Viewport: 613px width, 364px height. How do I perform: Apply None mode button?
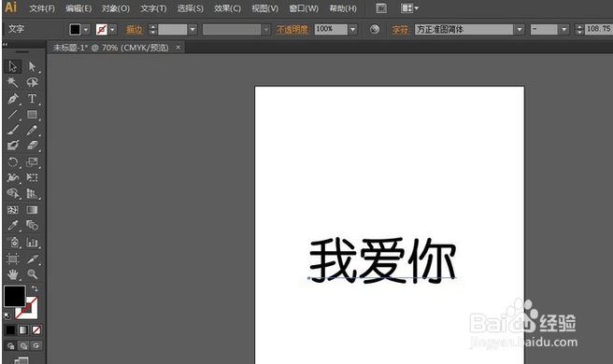point(36,330)
